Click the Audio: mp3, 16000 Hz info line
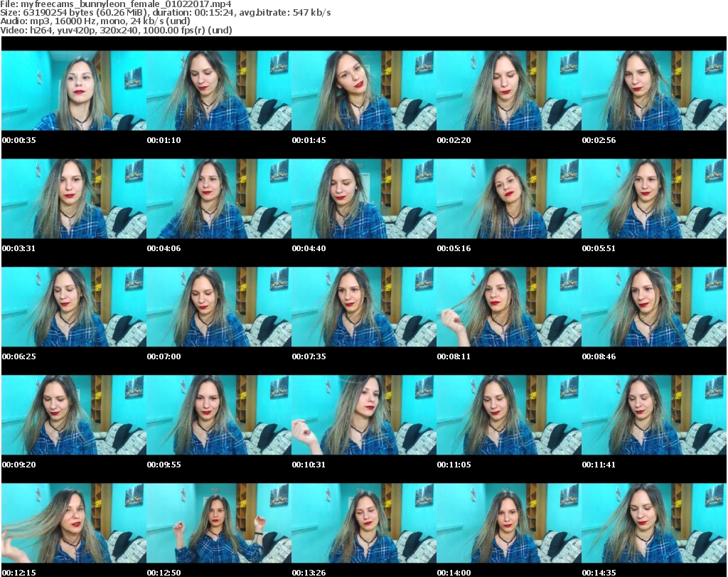The image size is (728, 577). tap(95, 21)
